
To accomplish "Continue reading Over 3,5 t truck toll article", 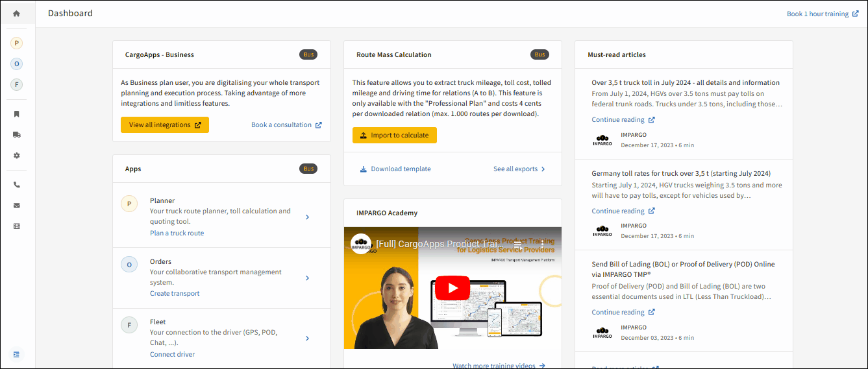I will click(x=623, y=119).
